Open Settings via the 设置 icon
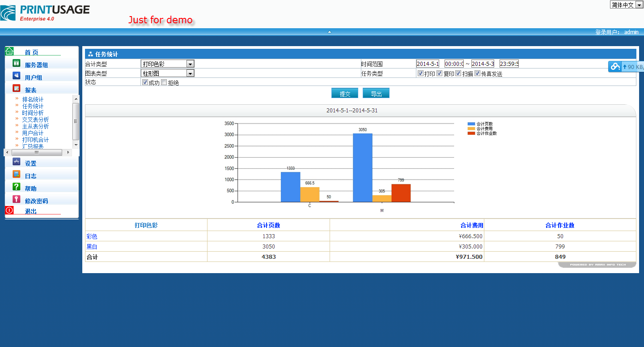 pos(17,162)
